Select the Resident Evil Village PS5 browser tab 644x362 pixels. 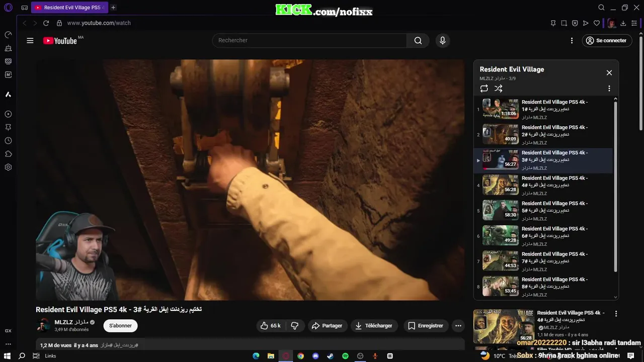click(69, 8)
